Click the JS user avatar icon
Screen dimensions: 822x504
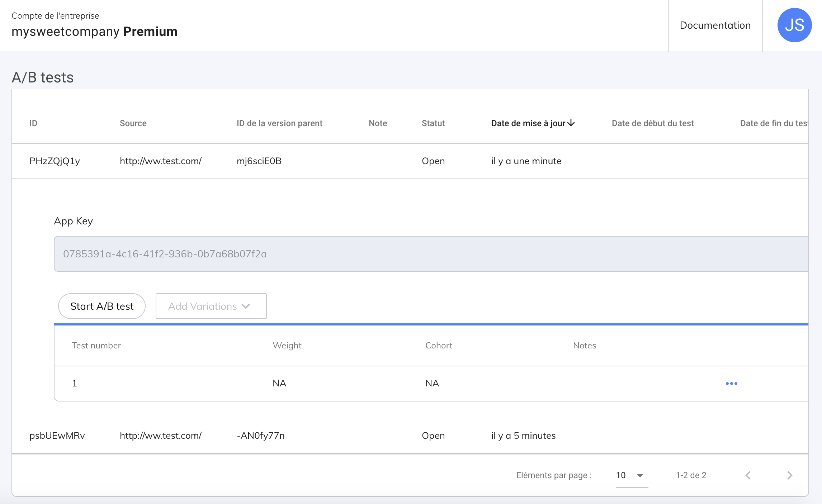(x=794, y=25)
